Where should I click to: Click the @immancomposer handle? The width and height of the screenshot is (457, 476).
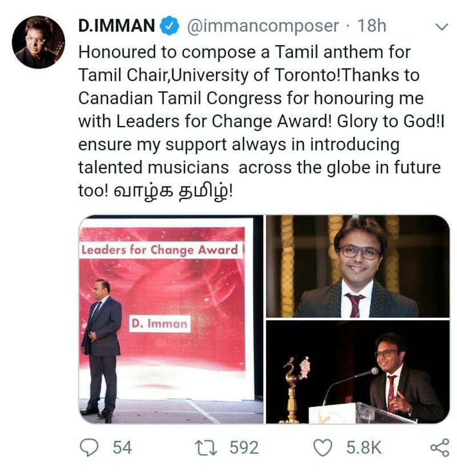tap(263, 26)
